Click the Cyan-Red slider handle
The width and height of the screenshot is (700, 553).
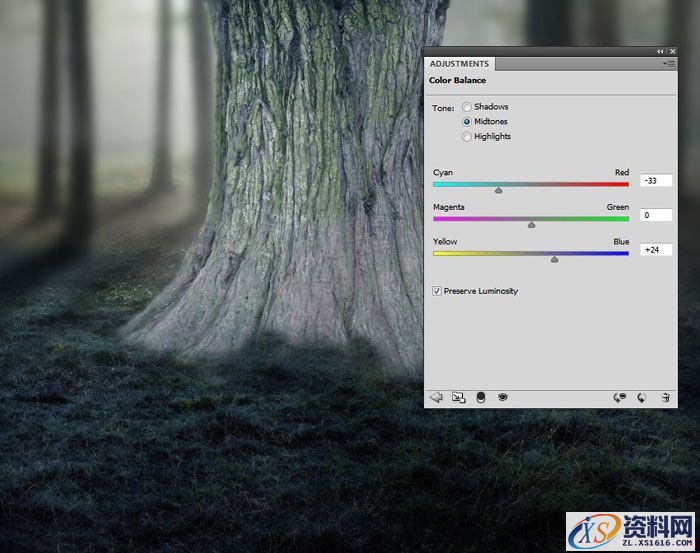498,189
